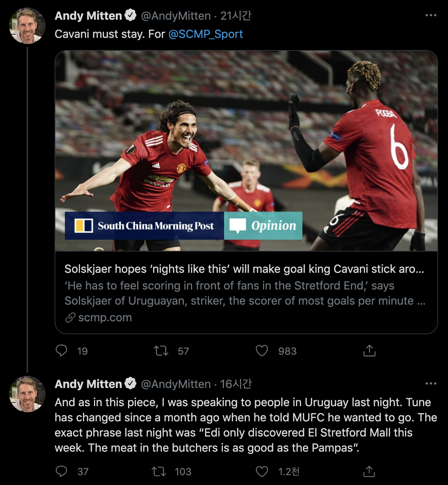Share the 'Cavani must stay' tweet
The image size is (448, 485).
point(369,351)
